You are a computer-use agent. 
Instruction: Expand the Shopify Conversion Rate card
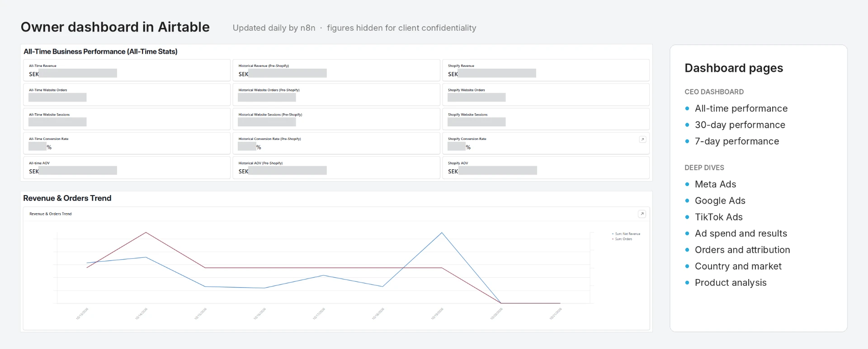[x=642, y=139]
